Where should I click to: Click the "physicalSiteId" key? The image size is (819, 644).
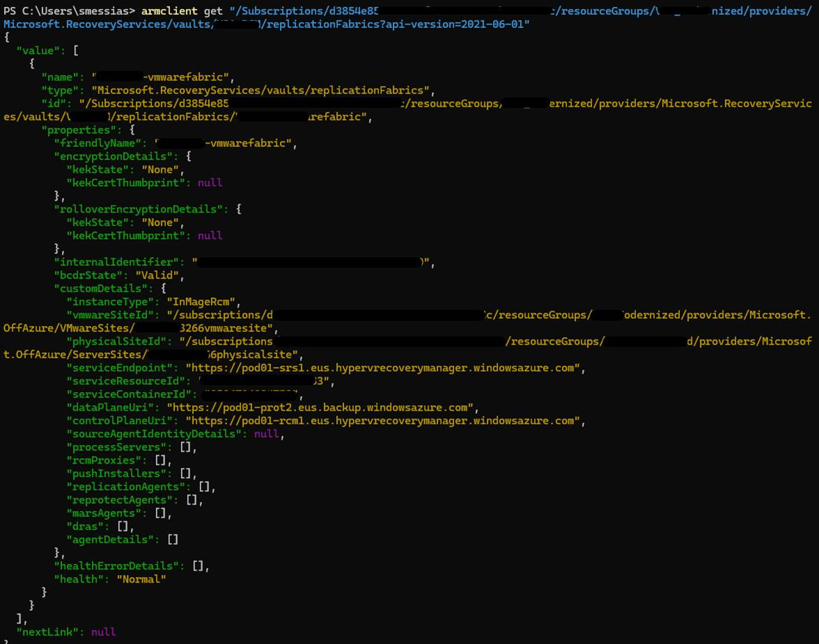pyautogui.click(x=116, y=342)
